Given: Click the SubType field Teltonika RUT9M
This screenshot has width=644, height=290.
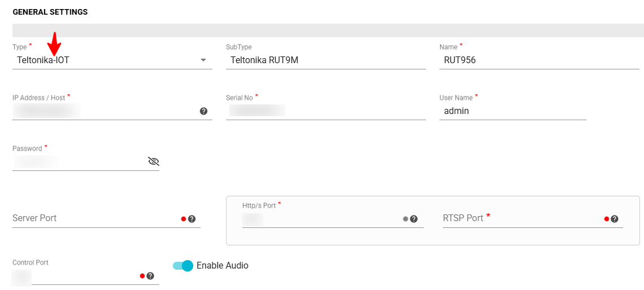Looking at the screenshot, I should tap(325, 60).
